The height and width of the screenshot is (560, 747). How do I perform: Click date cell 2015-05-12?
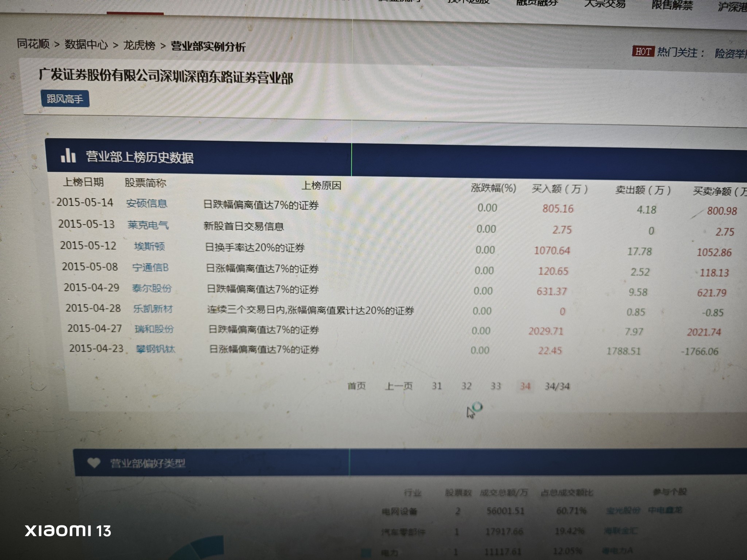point(88,245)
